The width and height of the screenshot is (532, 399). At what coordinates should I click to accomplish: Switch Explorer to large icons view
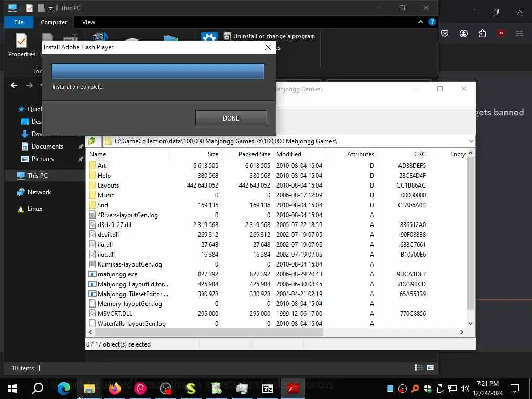tap(430, 367)
